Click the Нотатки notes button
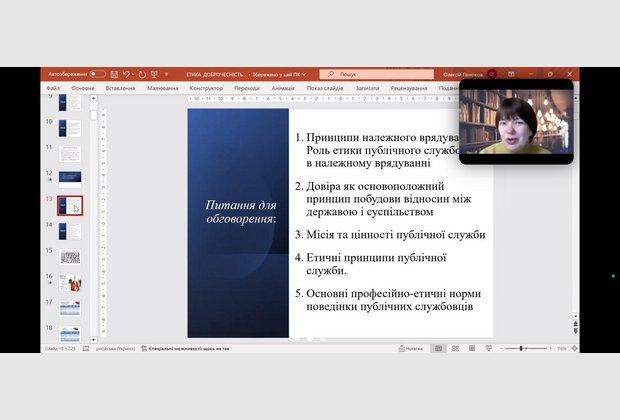Viewport: 620px width, 420px height. point(410,348)
